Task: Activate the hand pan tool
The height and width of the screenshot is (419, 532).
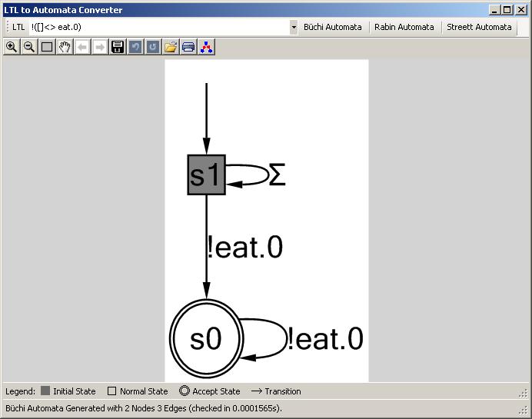Action: tap(65, 47)
